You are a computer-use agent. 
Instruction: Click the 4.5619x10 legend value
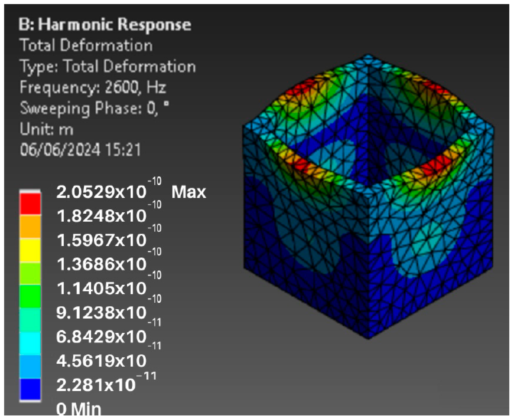102,360
